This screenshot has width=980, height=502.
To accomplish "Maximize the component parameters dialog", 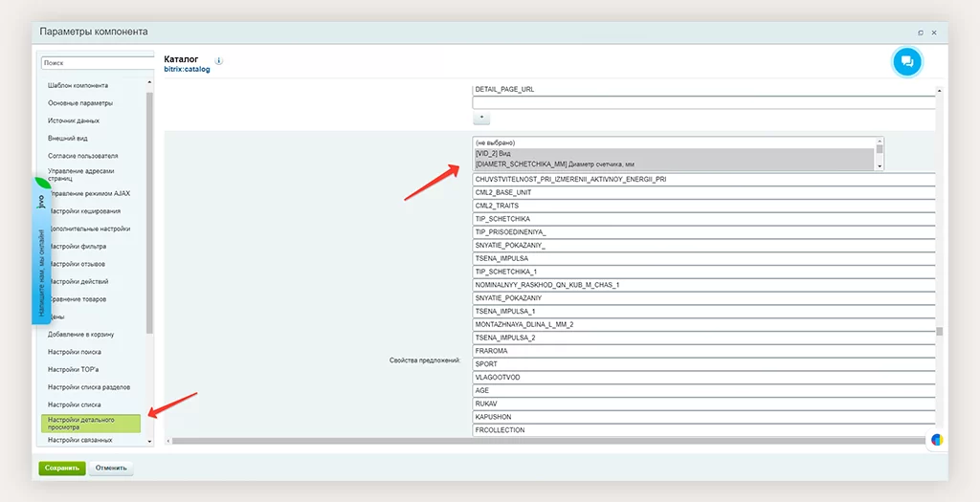I will pos(921,33).
